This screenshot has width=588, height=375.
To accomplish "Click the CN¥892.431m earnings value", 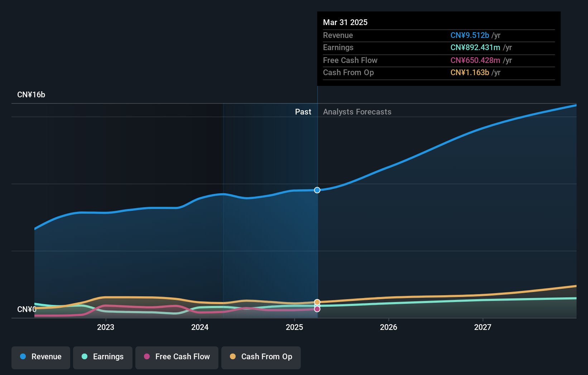I will pyautogui.click(x=475, y=48).
